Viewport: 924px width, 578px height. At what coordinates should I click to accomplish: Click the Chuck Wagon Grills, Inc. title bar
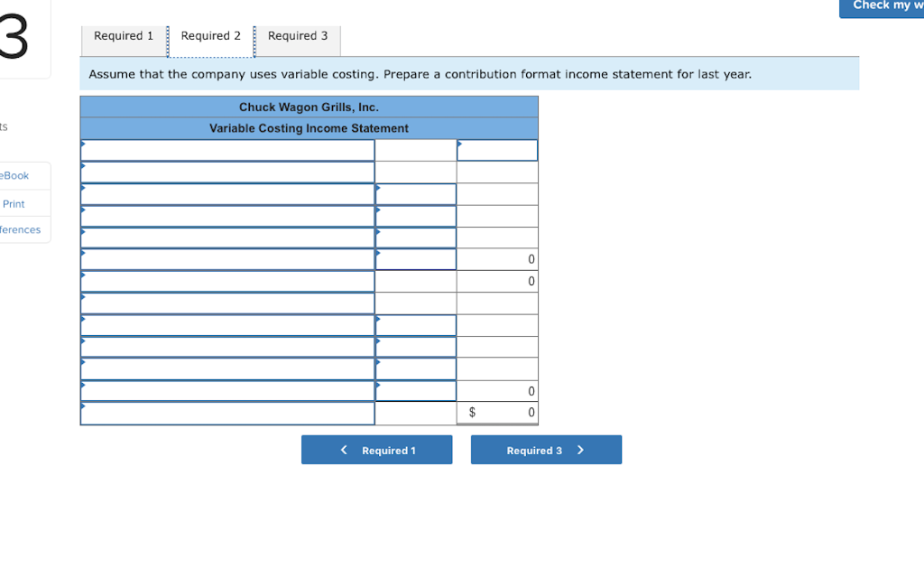click(309, 107)
